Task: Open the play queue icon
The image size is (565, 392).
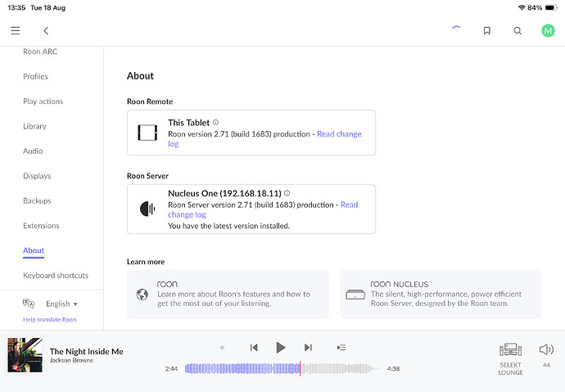Action: [x=341, y=347]
